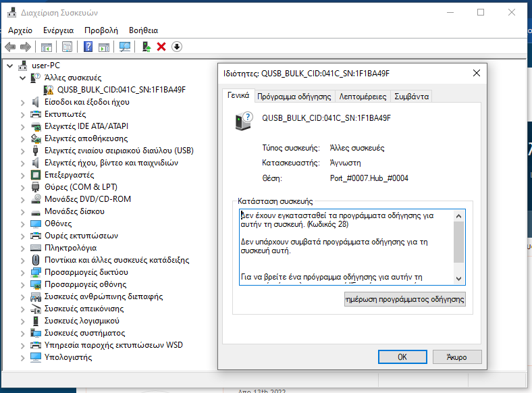
Task: Click inside the device status text box
Action: point(346,247)
